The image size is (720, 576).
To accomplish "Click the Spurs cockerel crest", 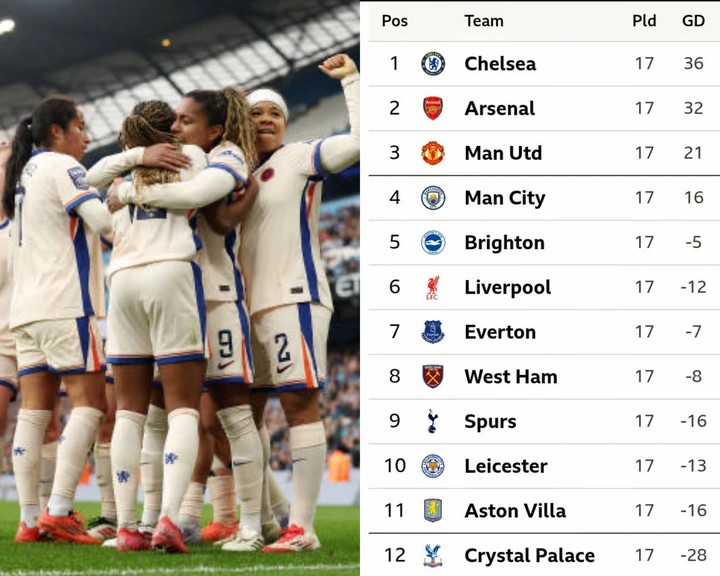I will (433, 421).
